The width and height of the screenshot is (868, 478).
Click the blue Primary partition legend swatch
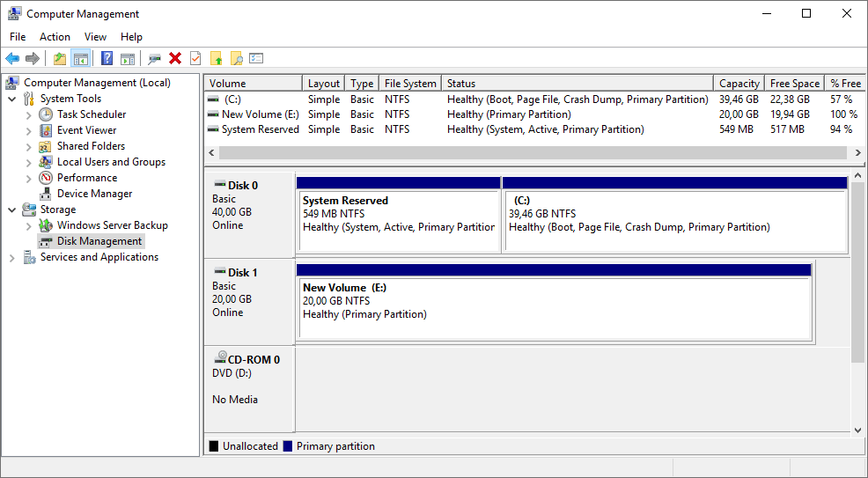coord(287,446)
